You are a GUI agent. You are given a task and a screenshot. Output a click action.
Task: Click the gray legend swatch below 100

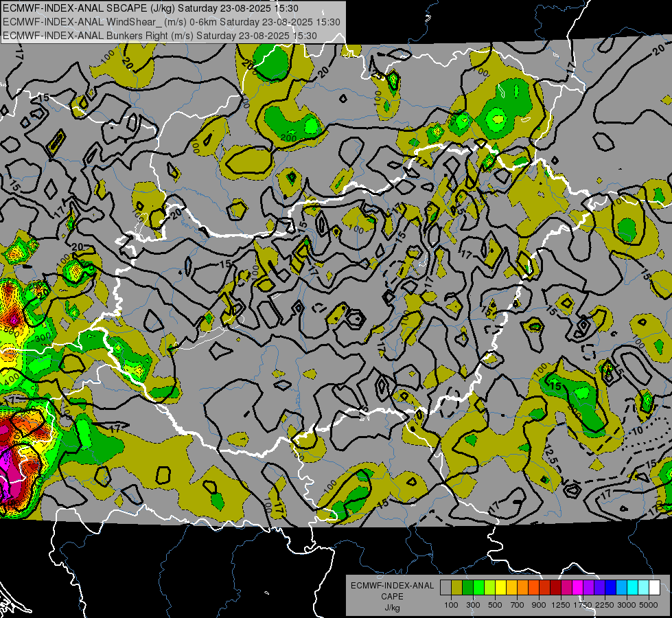[445, 587]
